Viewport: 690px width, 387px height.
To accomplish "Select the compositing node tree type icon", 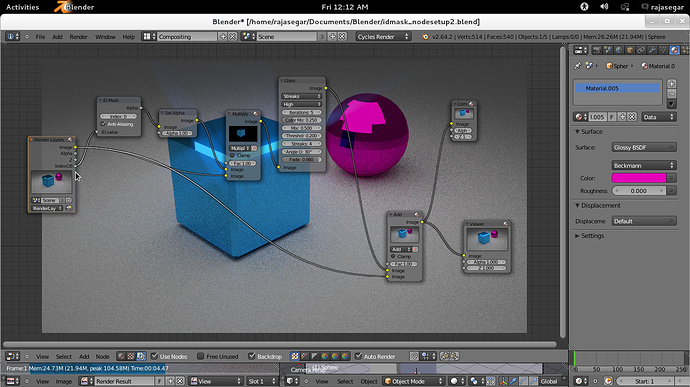I will tap(141, 356).
